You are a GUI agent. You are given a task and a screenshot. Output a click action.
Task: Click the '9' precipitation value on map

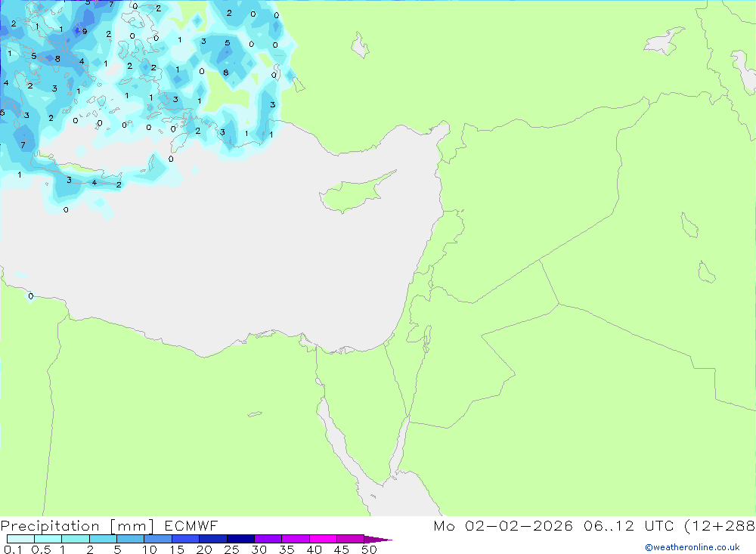(85, 31)
